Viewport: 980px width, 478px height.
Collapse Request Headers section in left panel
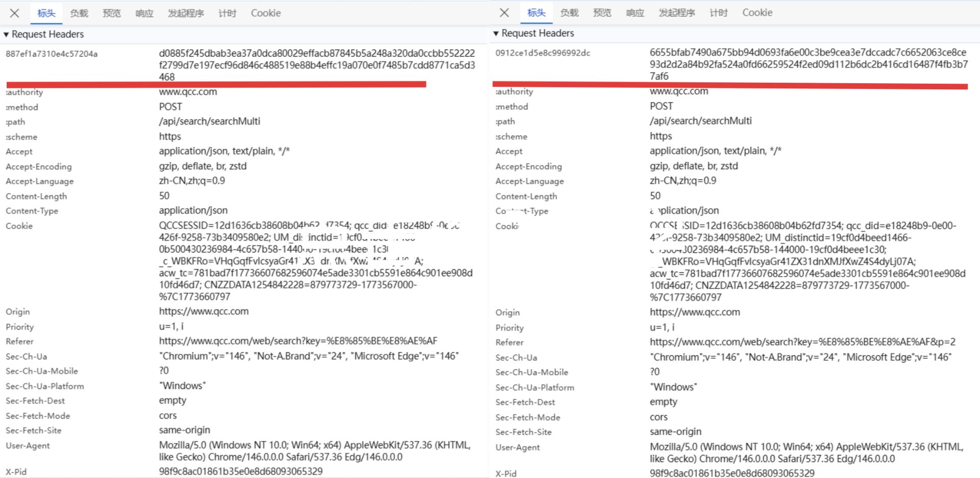pyautogui.click(x=7, y=35)
